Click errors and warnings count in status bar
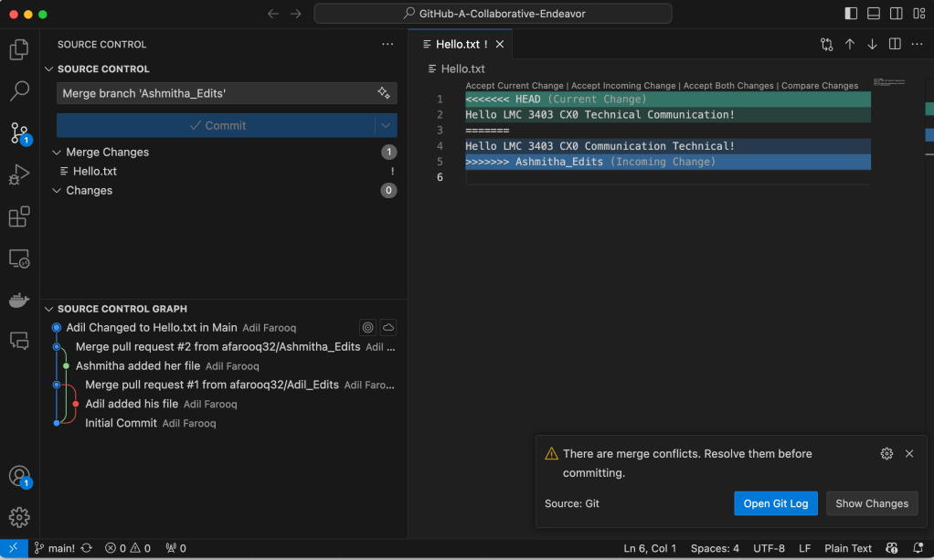 click(x=127, y=548)
